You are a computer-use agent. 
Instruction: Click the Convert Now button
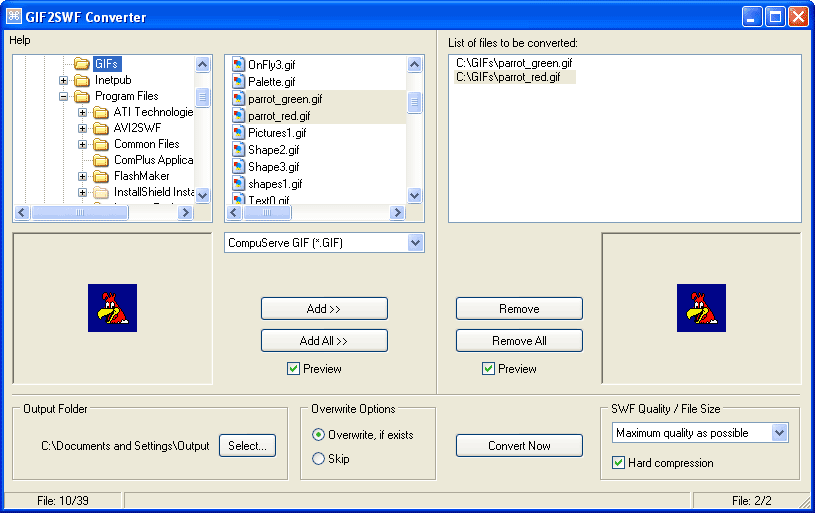tap(519, 445)
